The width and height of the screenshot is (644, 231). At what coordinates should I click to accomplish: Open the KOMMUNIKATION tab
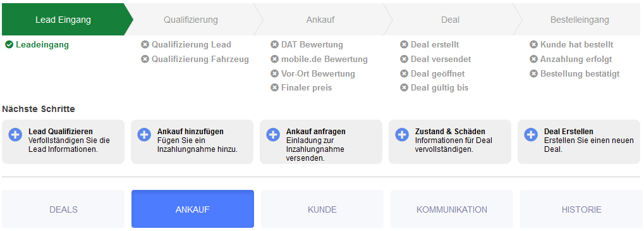pyautogui.click(x=452, y=209)
